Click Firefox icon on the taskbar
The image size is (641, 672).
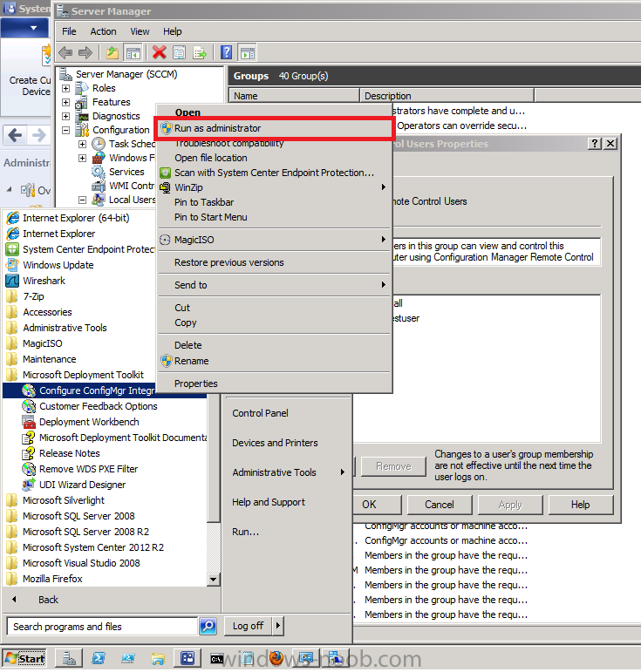276,658
